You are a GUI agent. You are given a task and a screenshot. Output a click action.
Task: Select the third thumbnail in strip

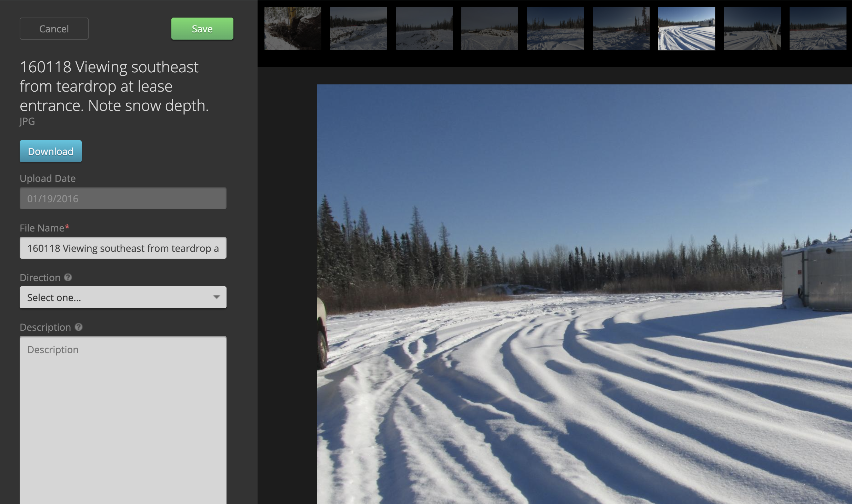click(424, 29)
